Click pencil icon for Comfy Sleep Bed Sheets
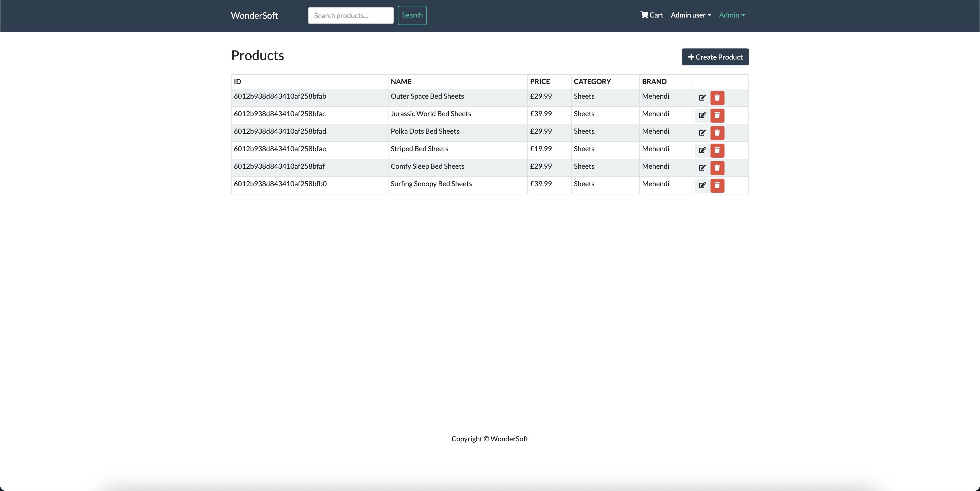 coord(702,168)
